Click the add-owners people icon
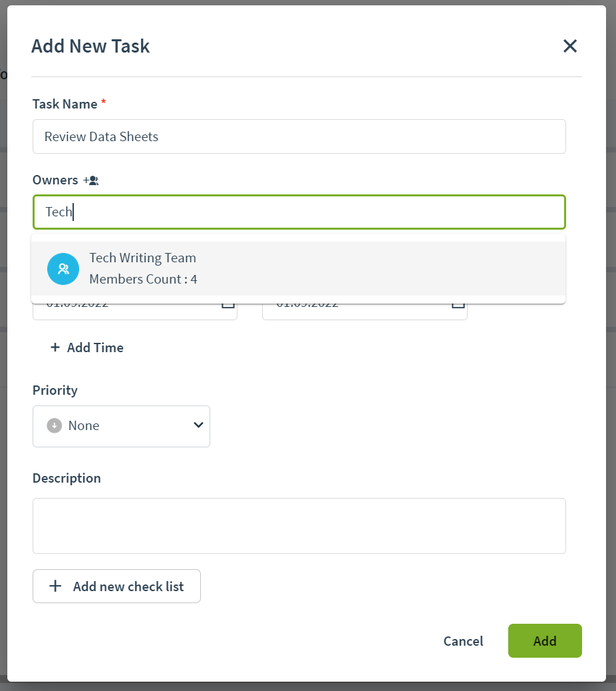Image resolution: width=616 pixels, height=691 pixels. pos(91,180)
